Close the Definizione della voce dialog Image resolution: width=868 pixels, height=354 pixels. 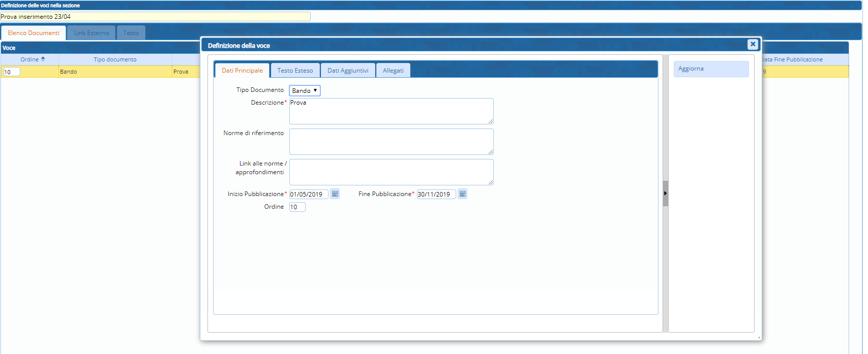[753, 44]
